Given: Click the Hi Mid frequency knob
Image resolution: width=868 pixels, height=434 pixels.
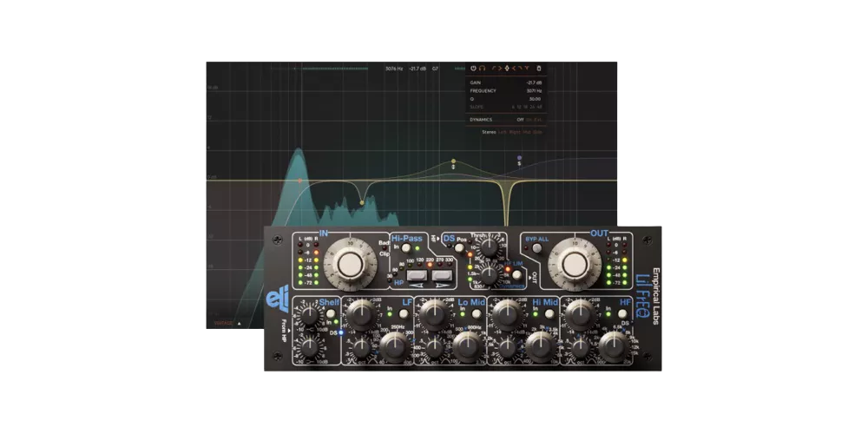Looking at the screenshot, I should tap(541, 347).
